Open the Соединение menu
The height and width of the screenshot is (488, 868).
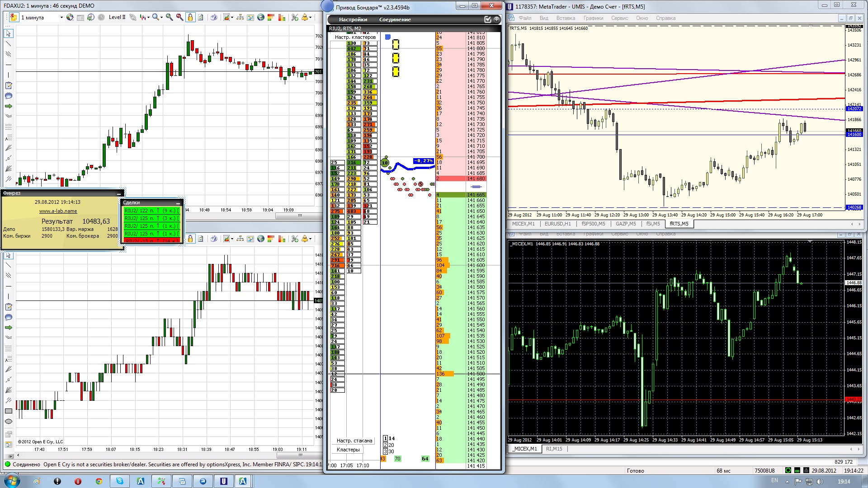[395, 19]
